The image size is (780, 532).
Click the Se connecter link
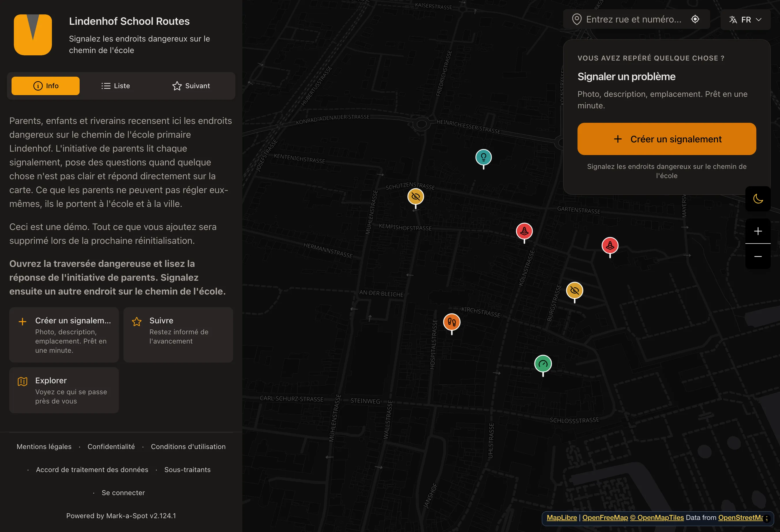click(123, 493)
